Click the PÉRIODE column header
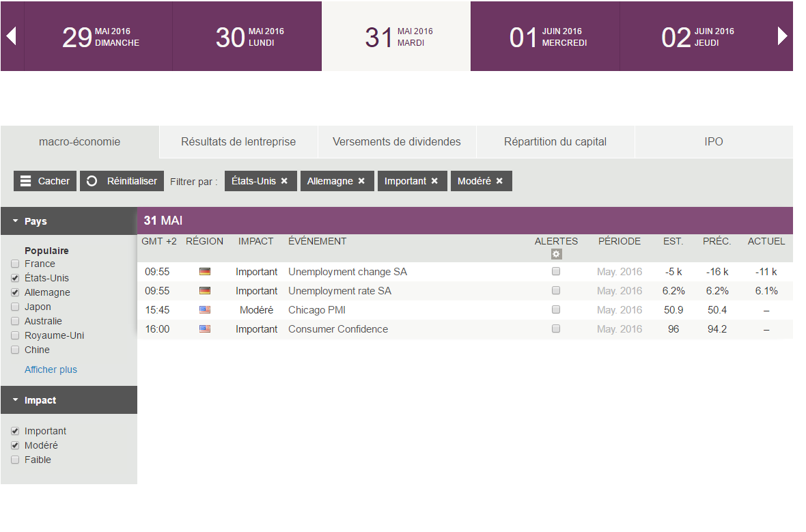This screenshot has height=532, width=806. 620,241
